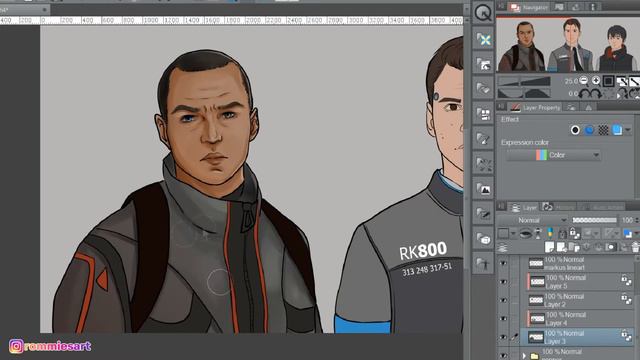Open the image material folder icon
Screen dimensions: 640x360
[483, 188]
